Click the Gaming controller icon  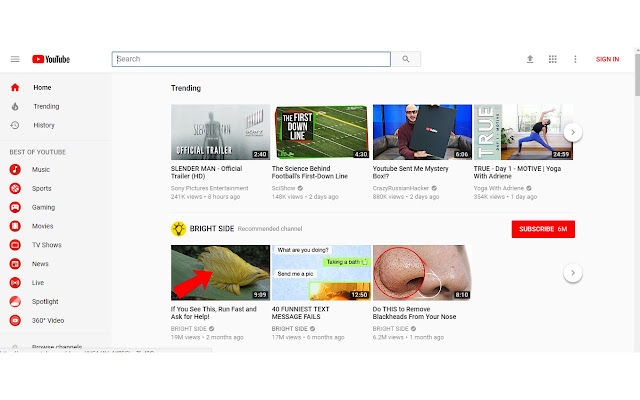[x=15, y=207]
